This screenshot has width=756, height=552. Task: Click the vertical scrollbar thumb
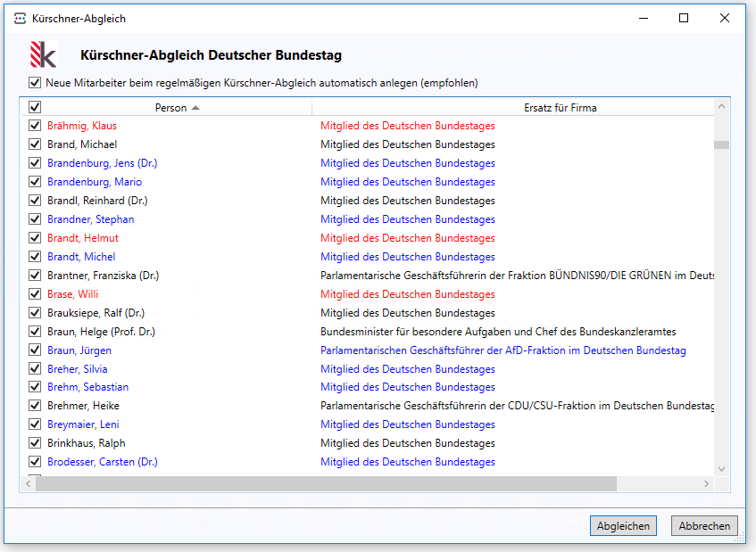click(x=721, y=144)
